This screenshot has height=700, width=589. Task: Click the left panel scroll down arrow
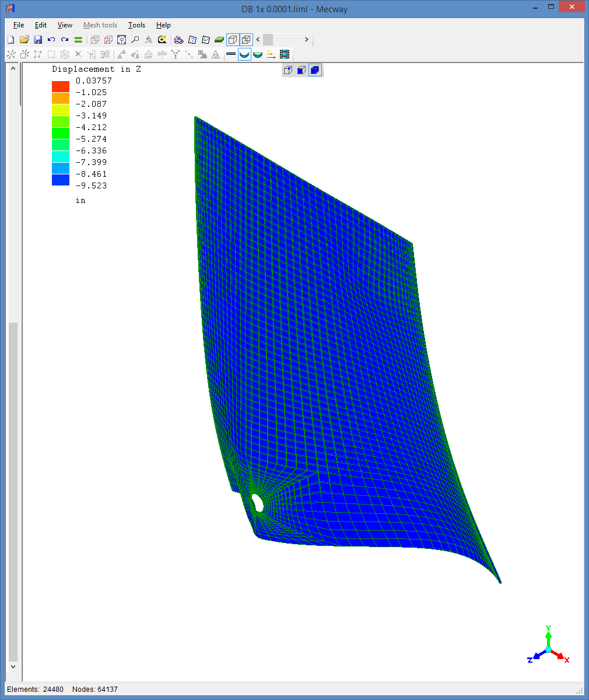[13, 667]
